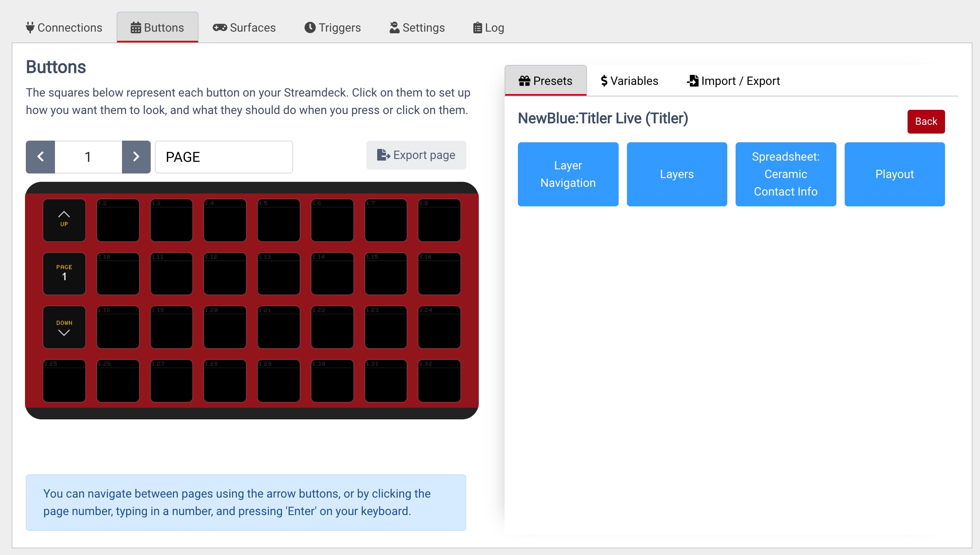
Task: Open the Connections tab
Action: pos(64,27)
